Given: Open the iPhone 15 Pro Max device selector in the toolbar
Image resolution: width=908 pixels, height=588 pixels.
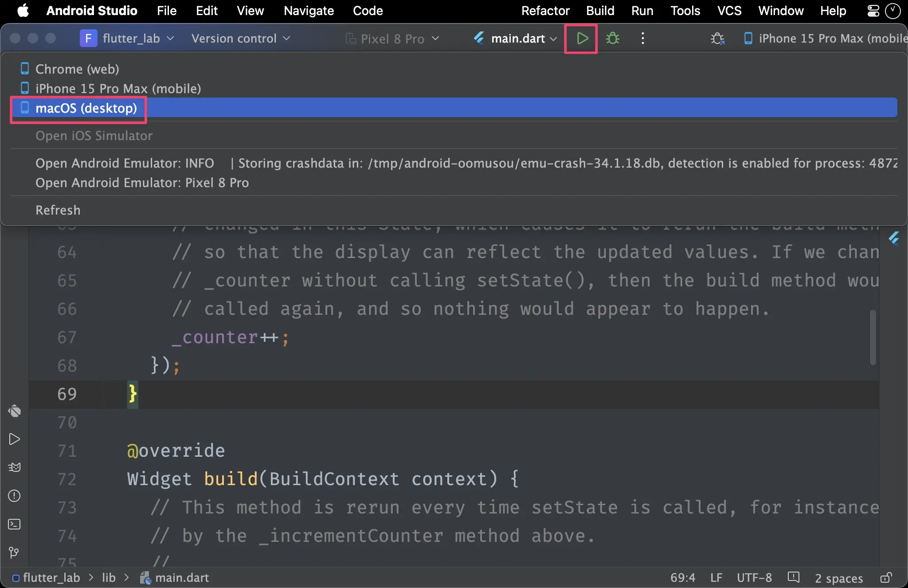Looking at the screenshot, I should [825, 39].
